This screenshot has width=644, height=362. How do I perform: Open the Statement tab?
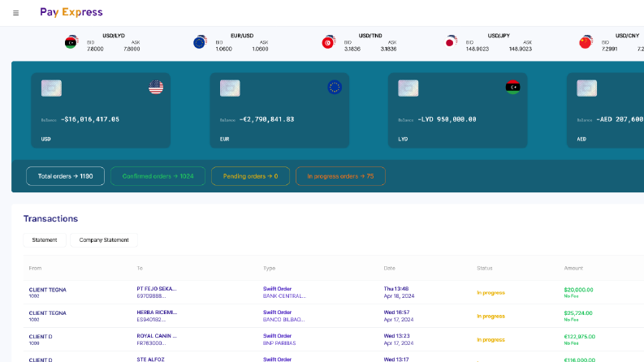click(x=45, y=240)
